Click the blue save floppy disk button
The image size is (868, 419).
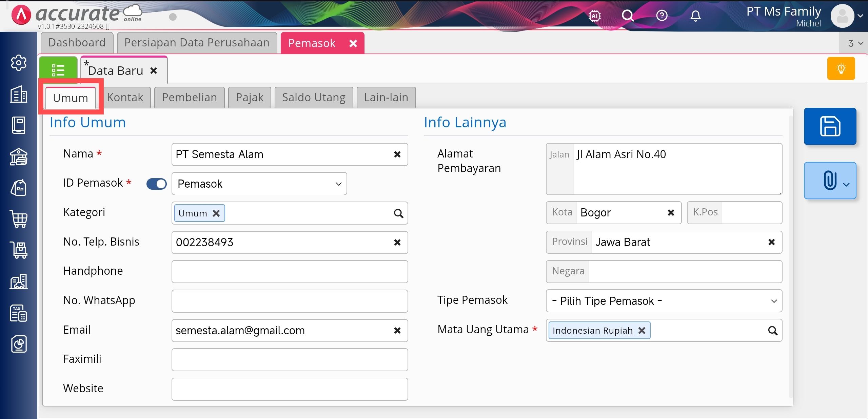pyautogui.click(x=830, y=126)
